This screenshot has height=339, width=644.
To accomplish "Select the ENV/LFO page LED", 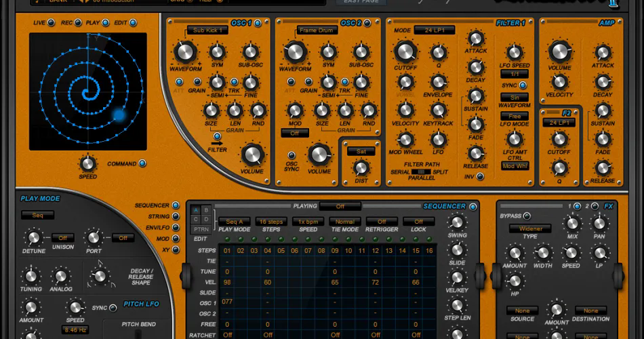I will [176, 227].
